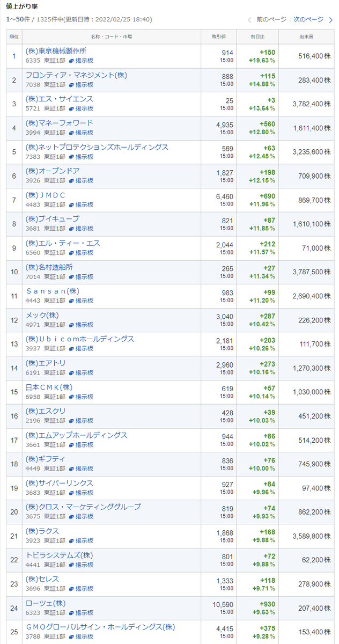This screenshot has height=644, width=339.
Task: Open (株)JMDC stock page
Action: [45, 195]
